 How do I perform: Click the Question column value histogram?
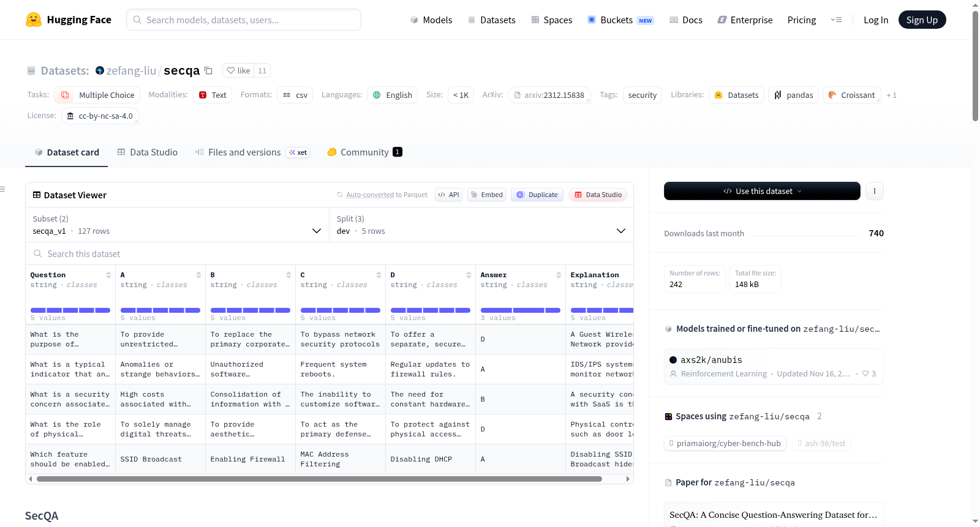pyautogui.click(x=70, y=310)
